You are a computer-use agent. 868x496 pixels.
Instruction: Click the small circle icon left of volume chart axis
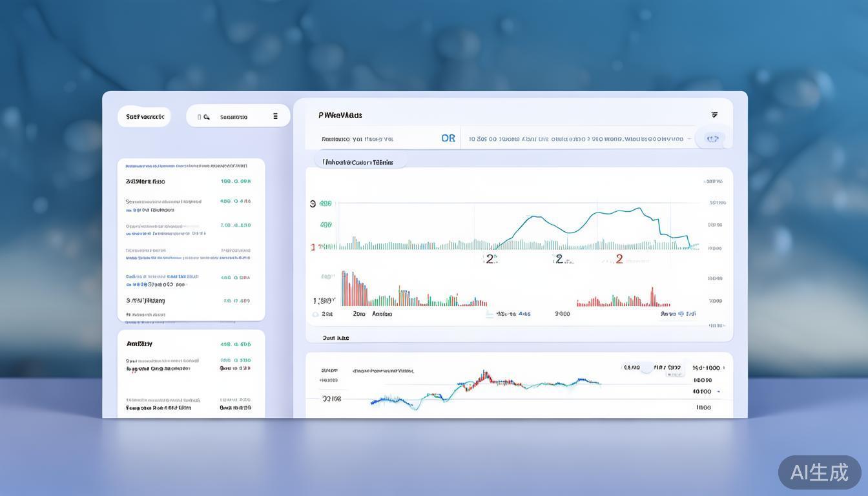coord(315,315)
